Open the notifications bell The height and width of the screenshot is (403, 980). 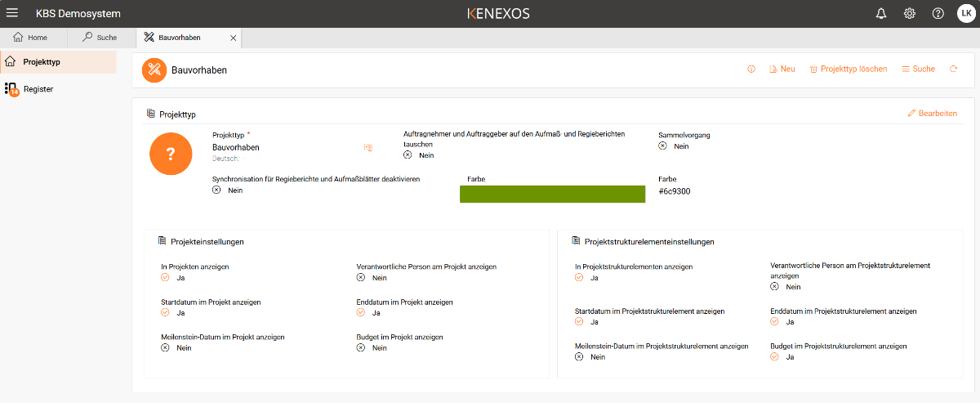coord(881,13)
